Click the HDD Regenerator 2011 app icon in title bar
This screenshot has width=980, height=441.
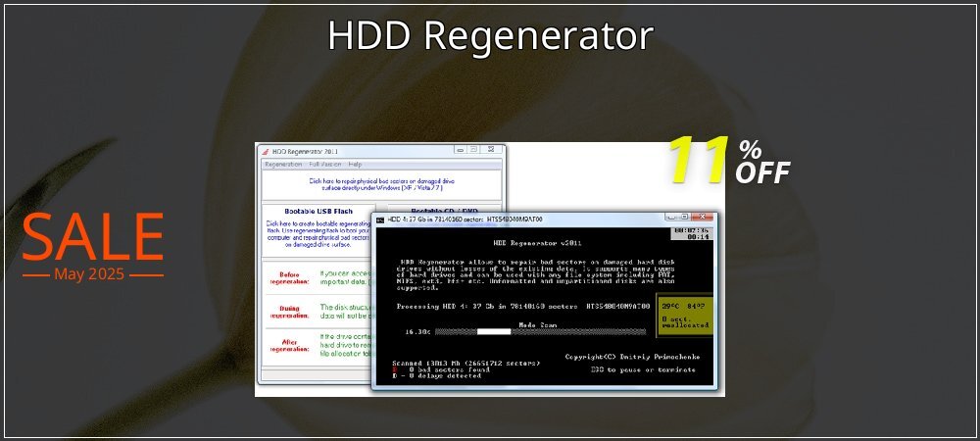[265, 151]
